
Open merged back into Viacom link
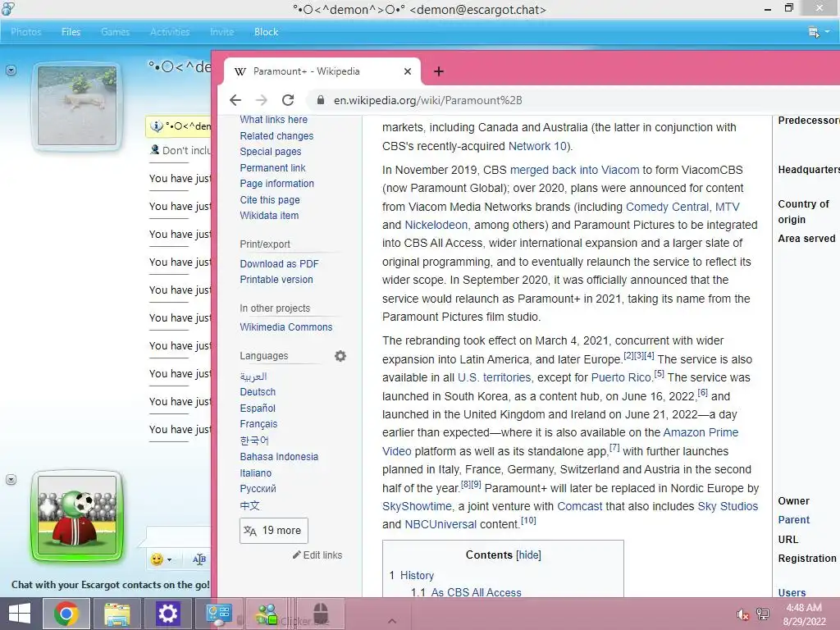[x=574, y=170]
